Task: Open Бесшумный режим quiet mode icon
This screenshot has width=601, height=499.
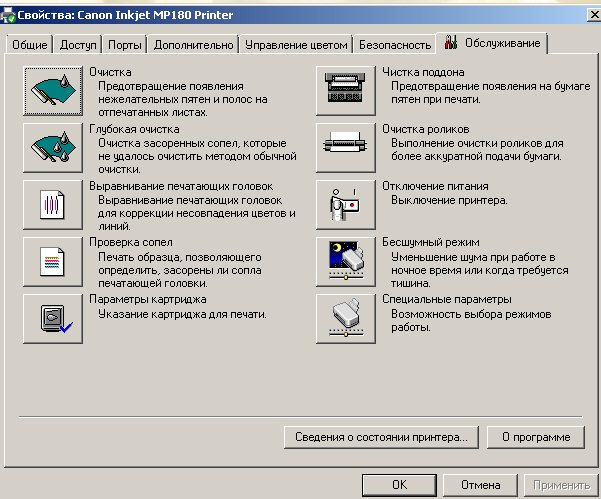Action: (343, 261)
